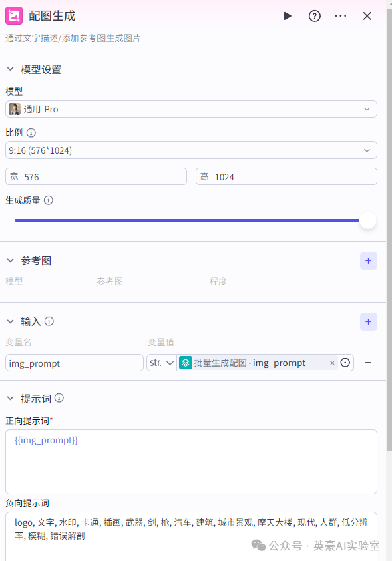Click the model avatar thumbnail in 通用-Pro

[15, 109]
